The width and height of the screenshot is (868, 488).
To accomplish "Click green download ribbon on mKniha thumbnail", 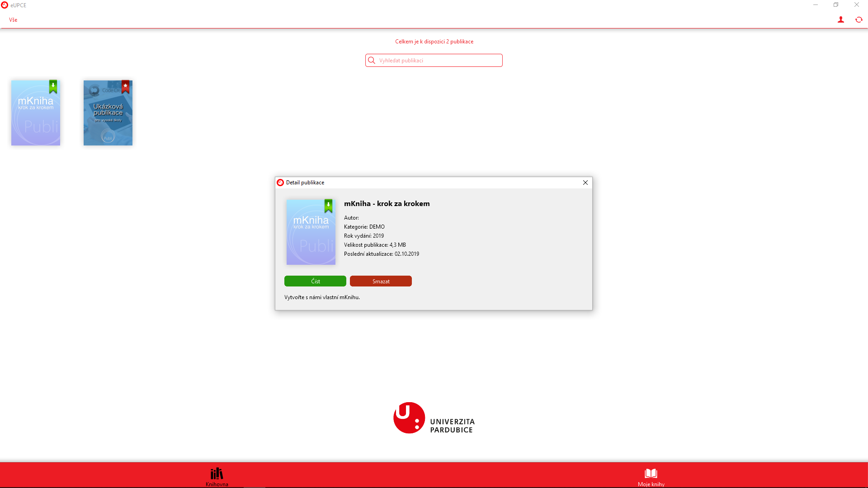I will coord(53,86).
